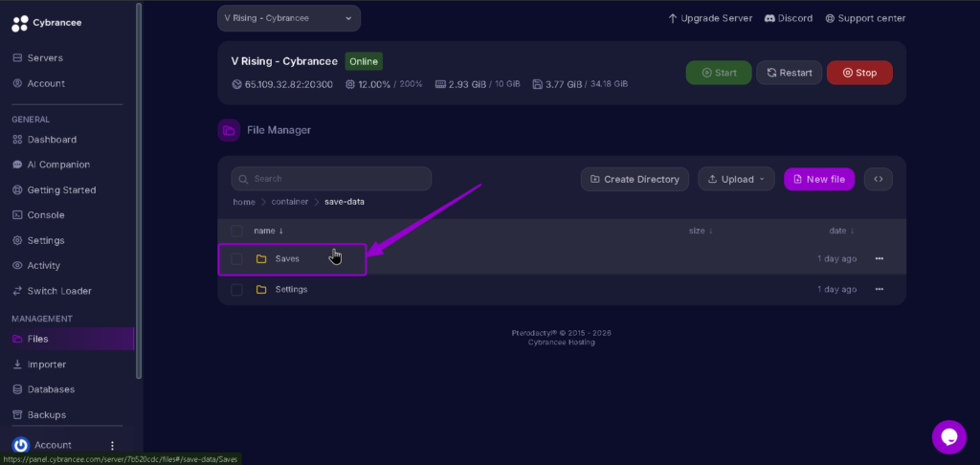This screenshot has width=980, height=465.
Task: Click the Settings gear icon in sidebar
Action: [17, 240]
